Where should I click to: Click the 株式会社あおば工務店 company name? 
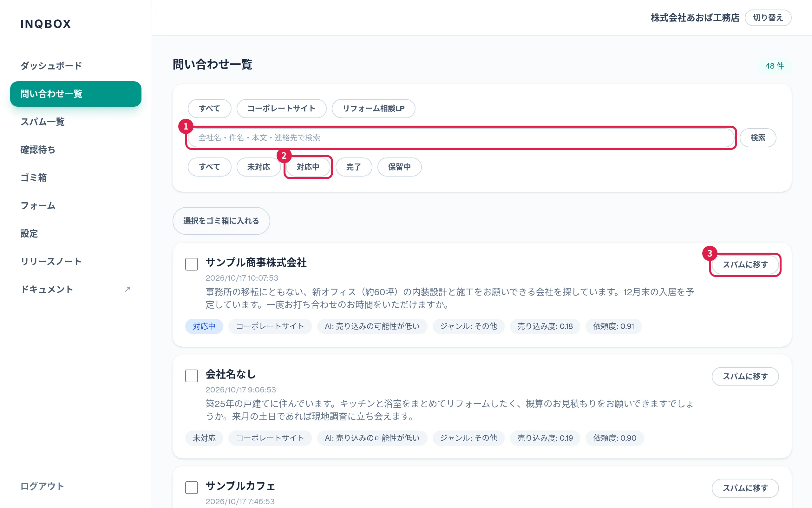(x=695, y=18)
